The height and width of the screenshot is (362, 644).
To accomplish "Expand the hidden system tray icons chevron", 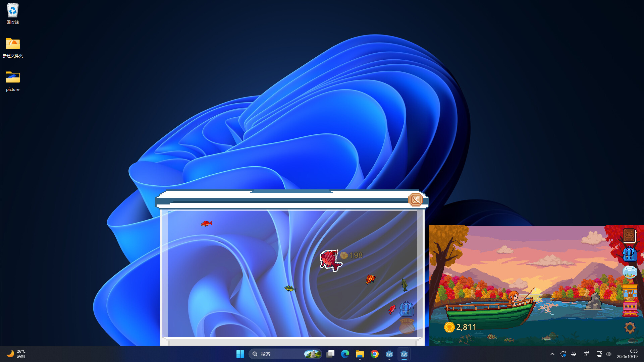I will (552, 354).
